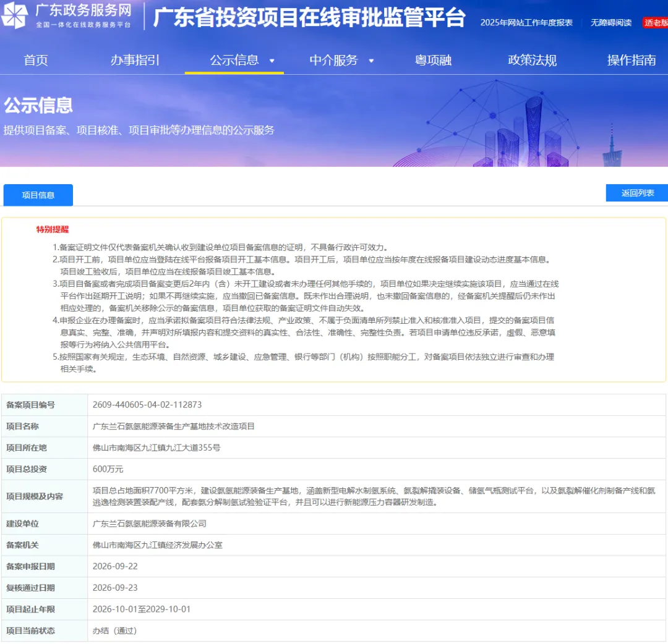Click the 项目规模及内容 row label

35,496
